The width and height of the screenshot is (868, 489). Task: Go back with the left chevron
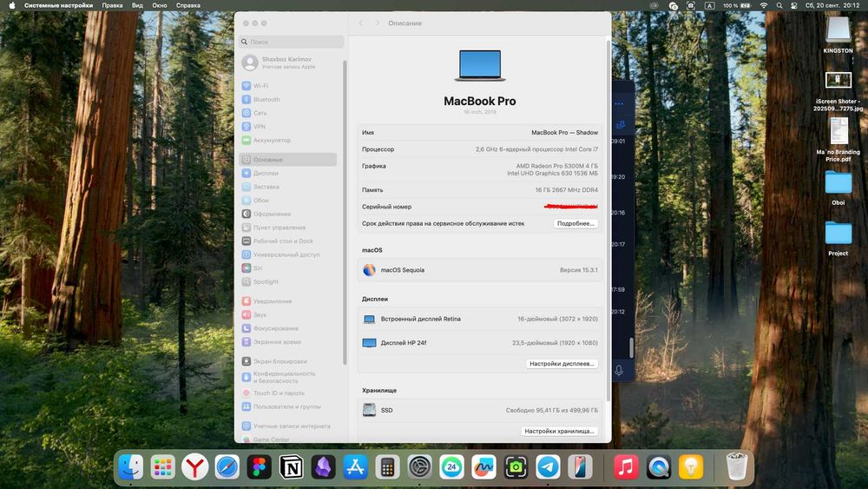click(x=361, y=23)
